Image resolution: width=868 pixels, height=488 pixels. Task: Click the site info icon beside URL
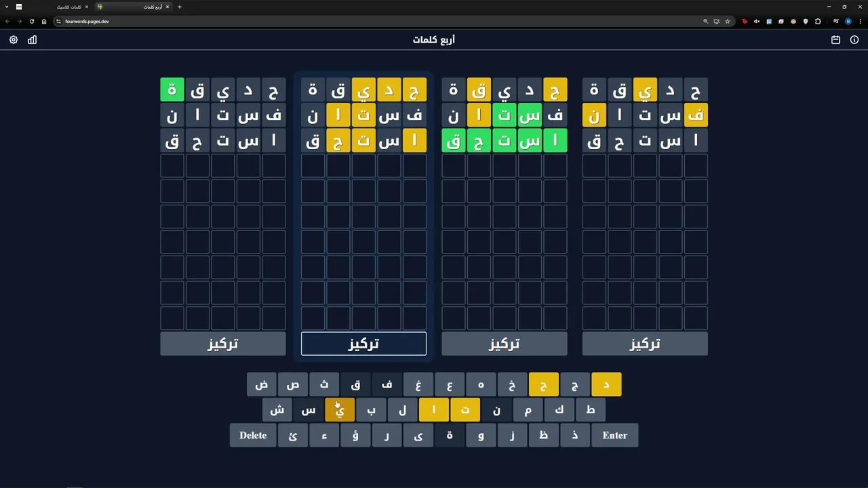tap(58, 21)
